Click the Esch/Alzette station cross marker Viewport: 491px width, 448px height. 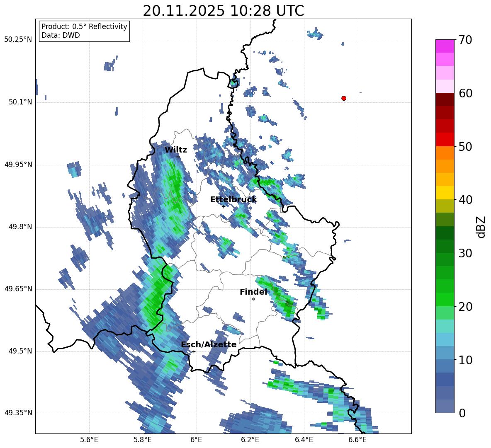(194, 351)
